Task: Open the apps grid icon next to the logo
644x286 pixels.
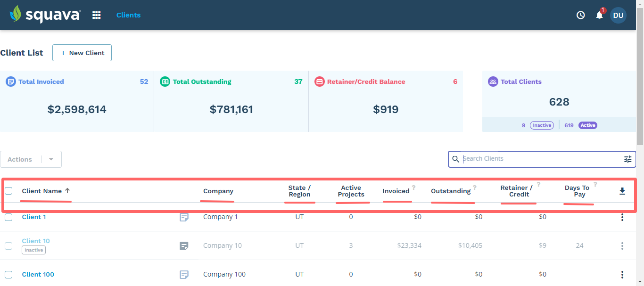Action: [x=96, y=15]
